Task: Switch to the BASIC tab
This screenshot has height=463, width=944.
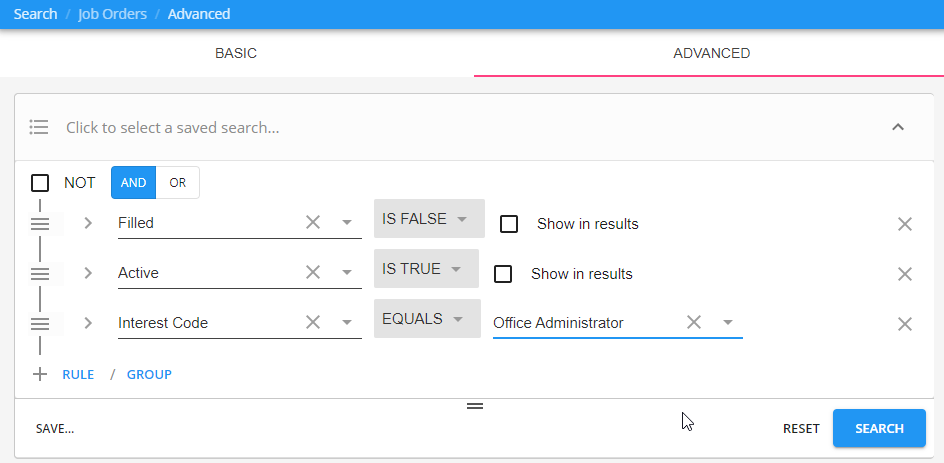Action: pos(236,53)
